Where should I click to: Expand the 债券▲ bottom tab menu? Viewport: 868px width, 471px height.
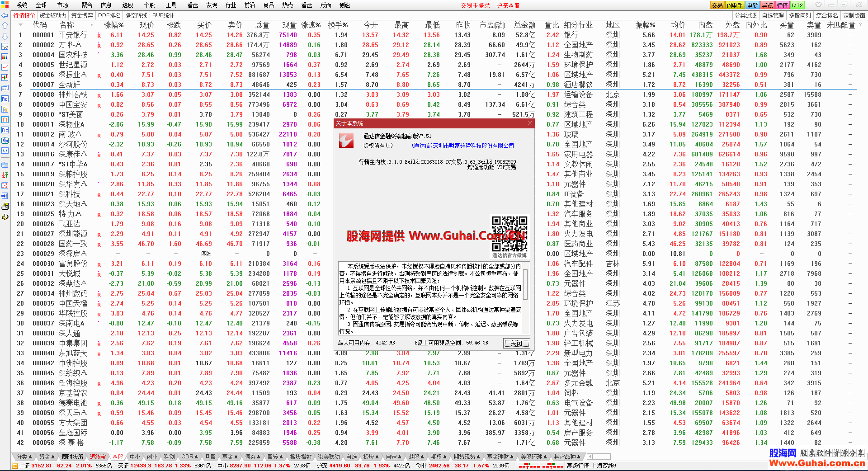253,457
